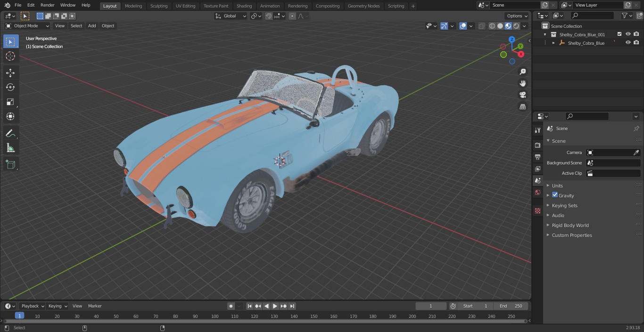
Task: Add a new workspace tab
Action: point(413,6)
